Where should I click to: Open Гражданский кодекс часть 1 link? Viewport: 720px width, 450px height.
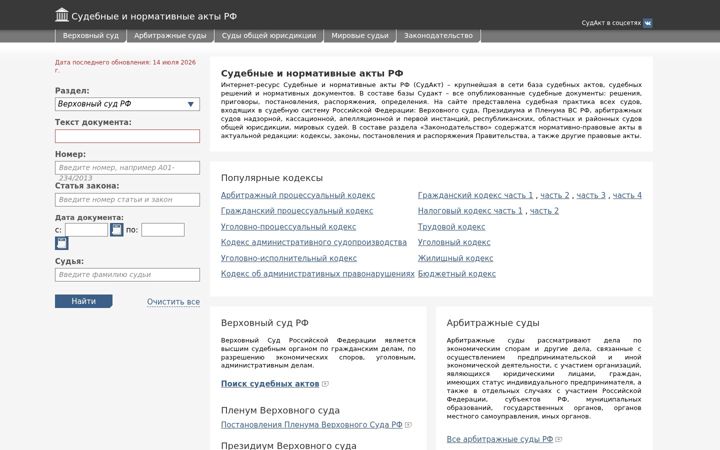pyautogui.click(x=475, y=195)
